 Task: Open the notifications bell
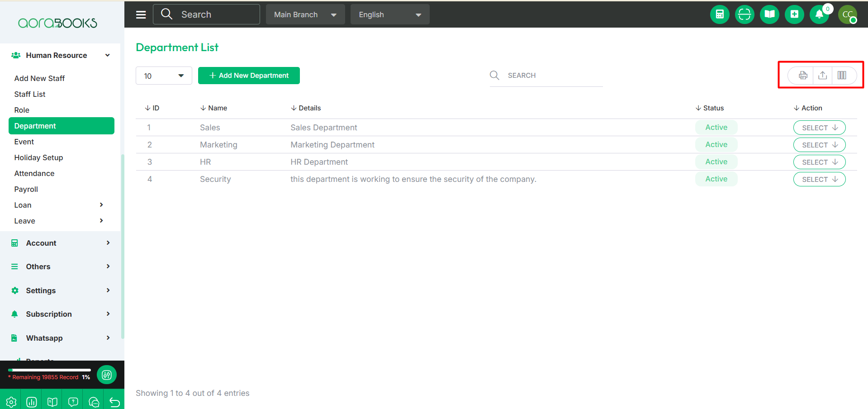coord(819,14)
